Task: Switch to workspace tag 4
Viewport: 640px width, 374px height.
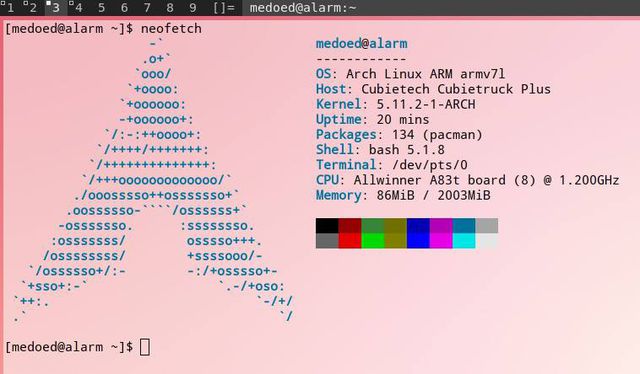Action: [78, 8]
